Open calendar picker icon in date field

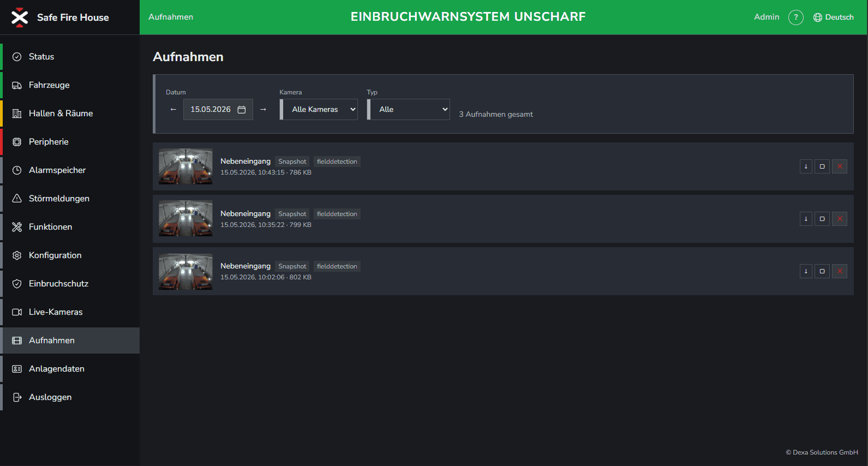(242, 110)
